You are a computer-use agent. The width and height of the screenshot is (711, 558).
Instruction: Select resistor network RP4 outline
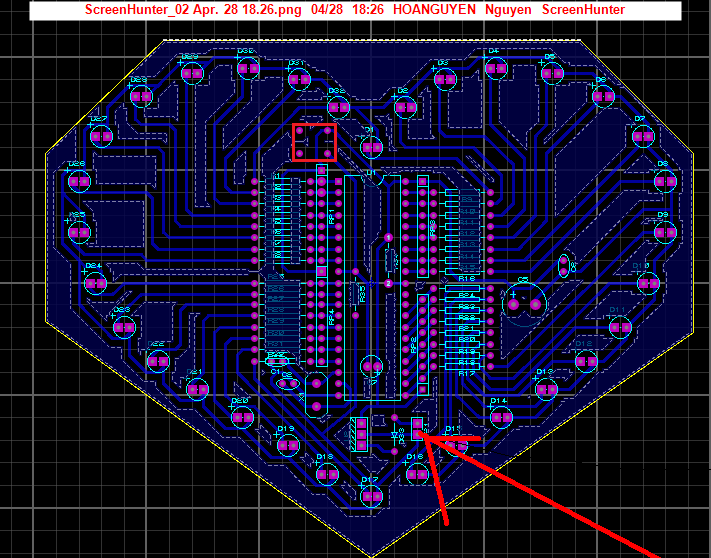point(321,316)
